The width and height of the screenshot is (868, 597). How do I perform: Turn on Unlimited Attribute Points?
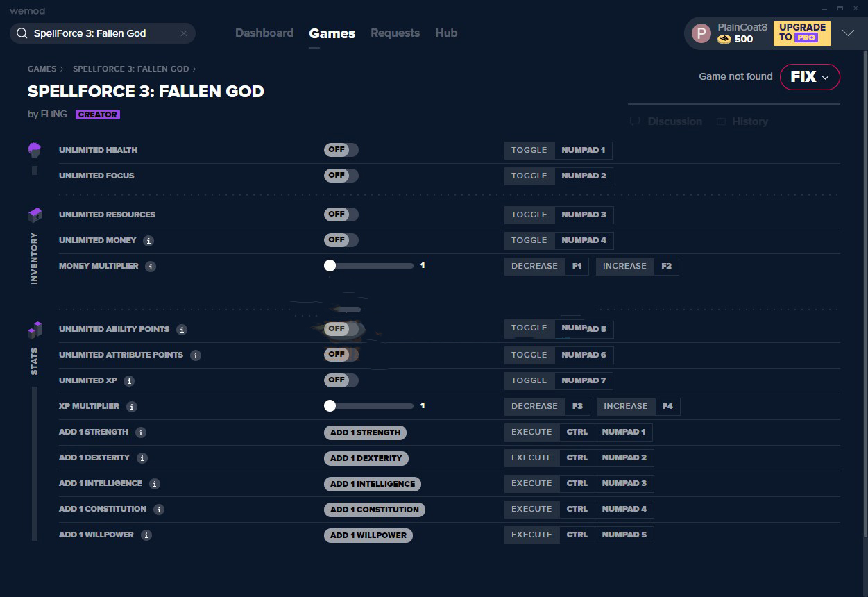(x=341, y=355)
